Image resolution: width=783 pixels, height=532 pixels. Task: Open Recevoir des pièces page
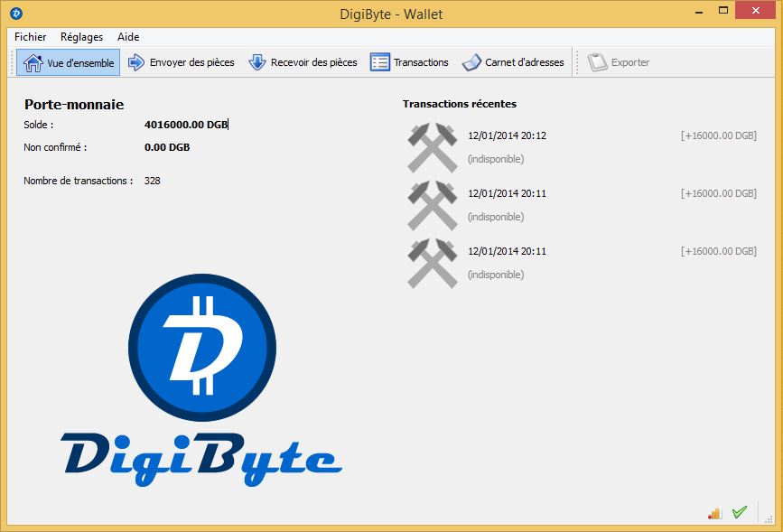coord(303,62)
